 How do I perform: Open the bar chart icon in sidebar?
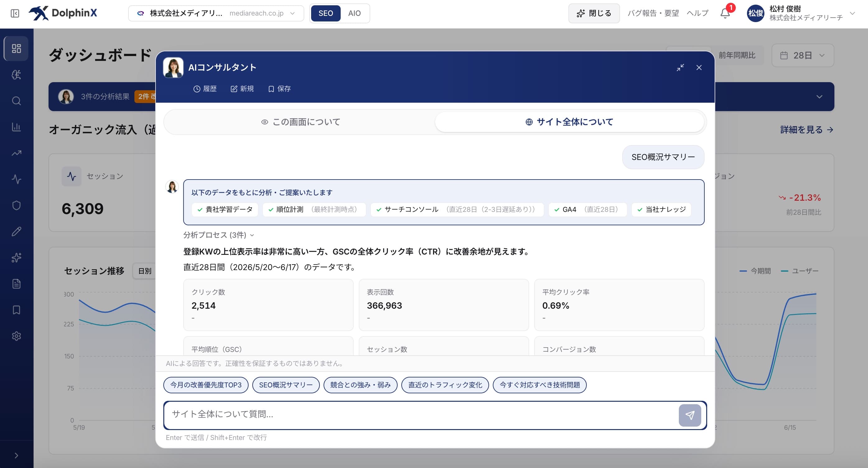16,127
